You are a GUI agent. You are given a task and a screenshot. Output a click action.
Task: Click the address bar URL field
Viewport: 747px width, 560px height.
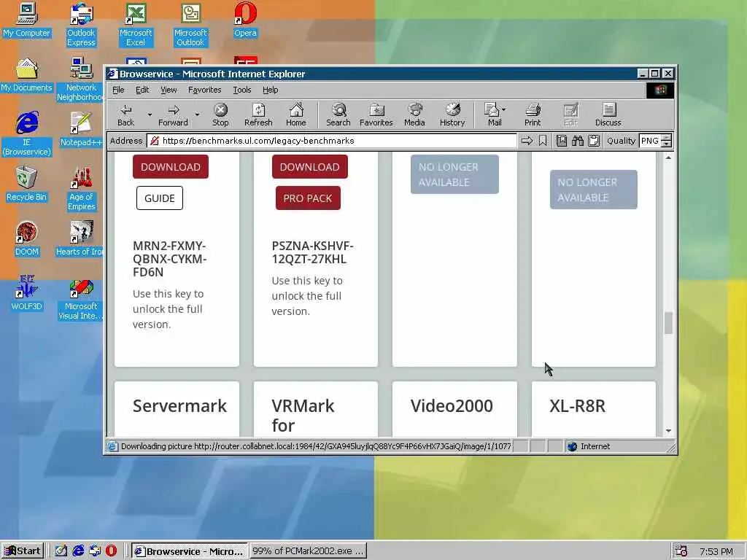coord(332,141)
